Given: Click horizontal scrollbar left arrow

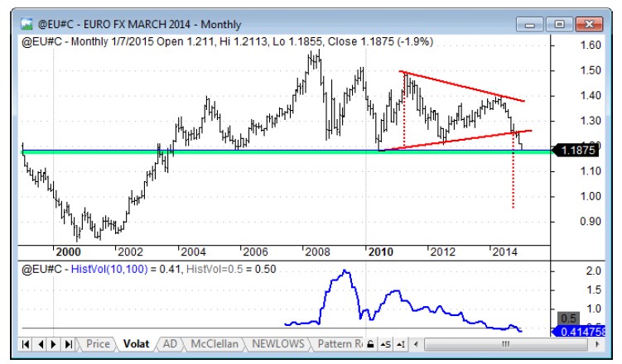Looking at the screenshot, I should coord(416,344).
